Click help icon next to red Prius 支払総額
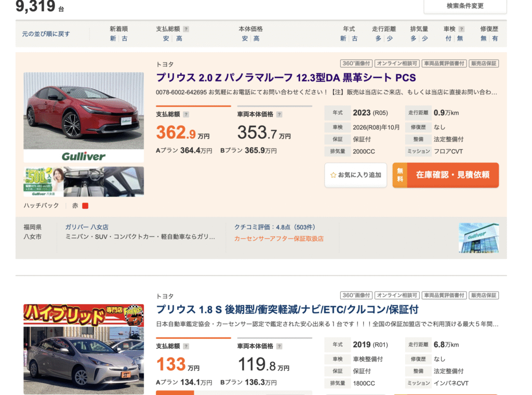The image size is (532, 395). [186, 114]
